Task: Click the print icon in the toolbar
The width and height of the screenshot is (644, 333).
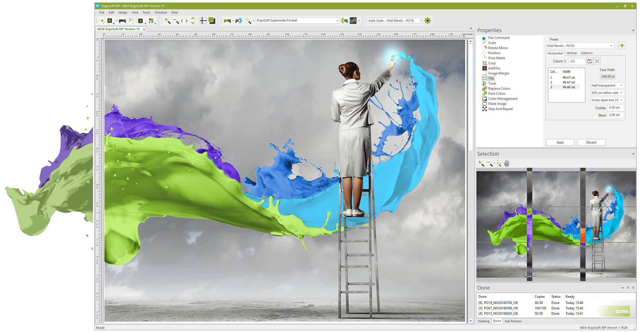Action: [x=122, y=21]
